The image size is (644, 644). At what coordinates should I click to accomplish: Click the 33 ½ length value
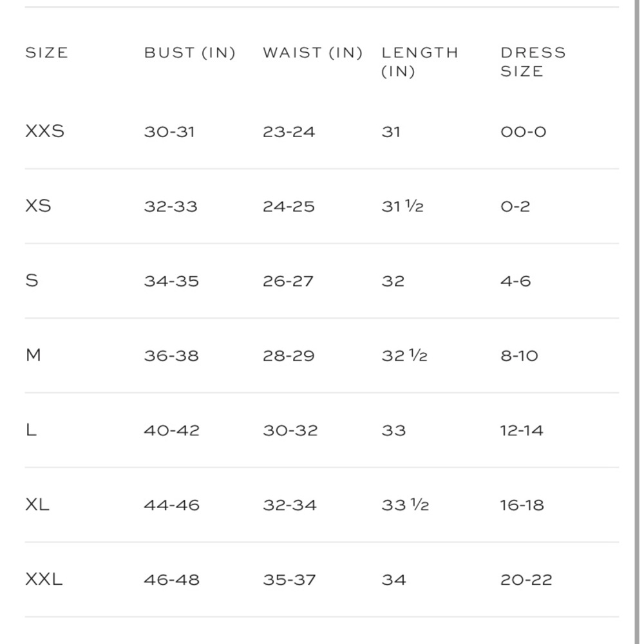(405, 505)
